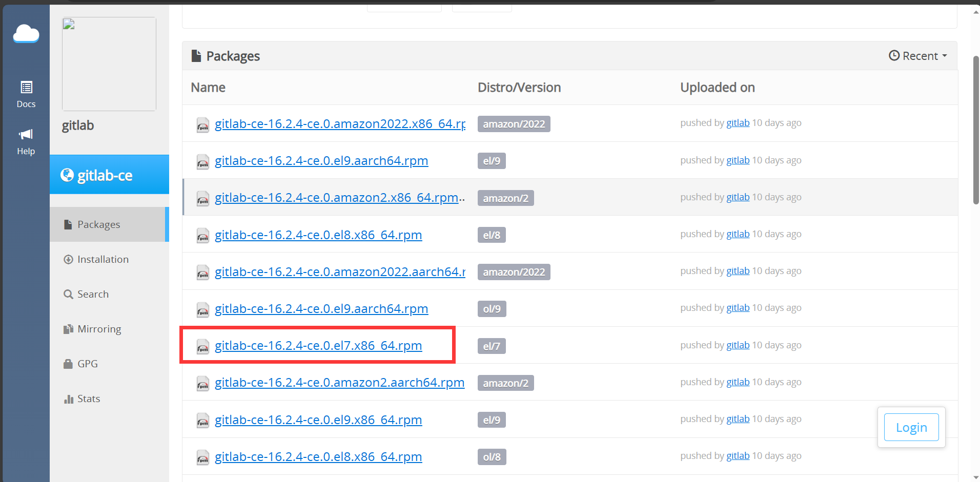Click the gitlab user avatar image
This screenshot has width=980, height=482.
109,64
